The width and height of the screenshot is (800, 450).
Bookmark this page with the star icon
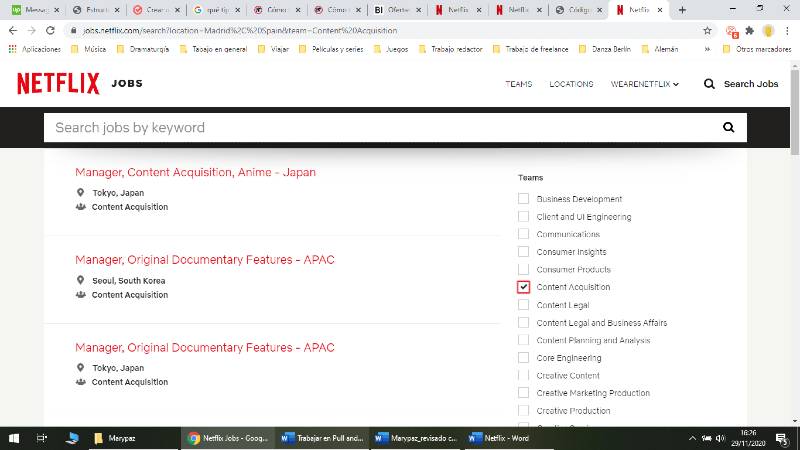coord(707,31)
